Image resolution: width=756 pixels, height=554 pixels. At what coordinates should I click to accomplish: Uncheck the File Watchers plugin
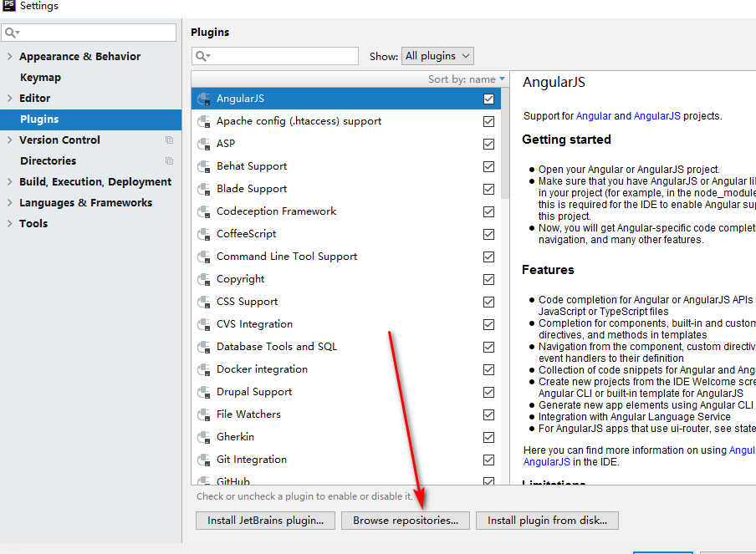point(489,414)
